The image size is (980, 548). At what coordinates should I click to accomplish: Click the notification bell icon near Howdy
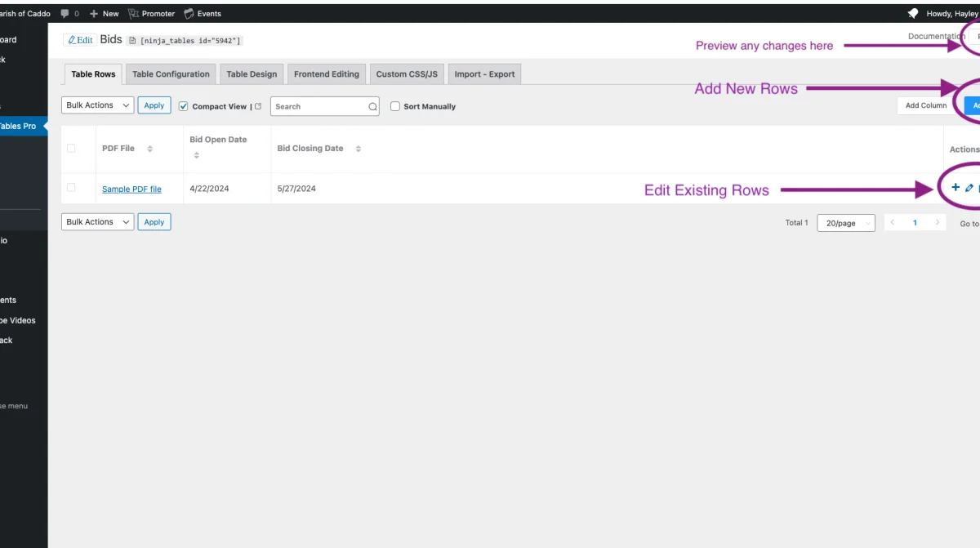tap(913, 14)
